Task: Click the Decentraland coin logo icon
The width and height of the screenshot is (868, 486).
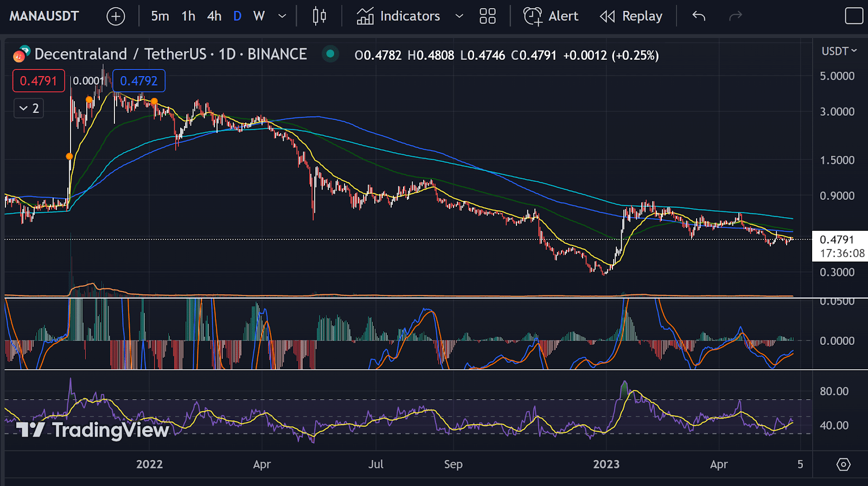Action: tap(22, 54)
